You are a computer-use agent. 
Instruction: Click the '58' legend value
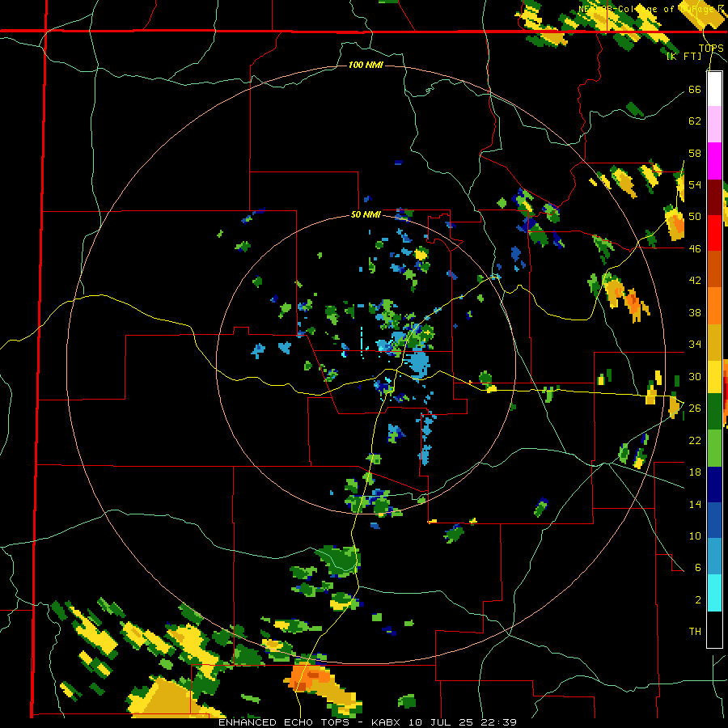(x=695, y=153)
